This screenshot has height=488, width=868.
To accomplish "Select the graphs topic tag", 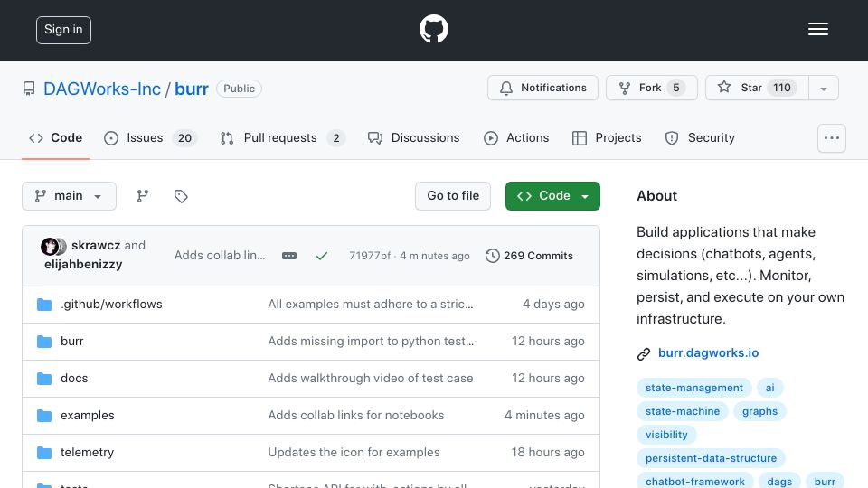I will coord(759,411).
